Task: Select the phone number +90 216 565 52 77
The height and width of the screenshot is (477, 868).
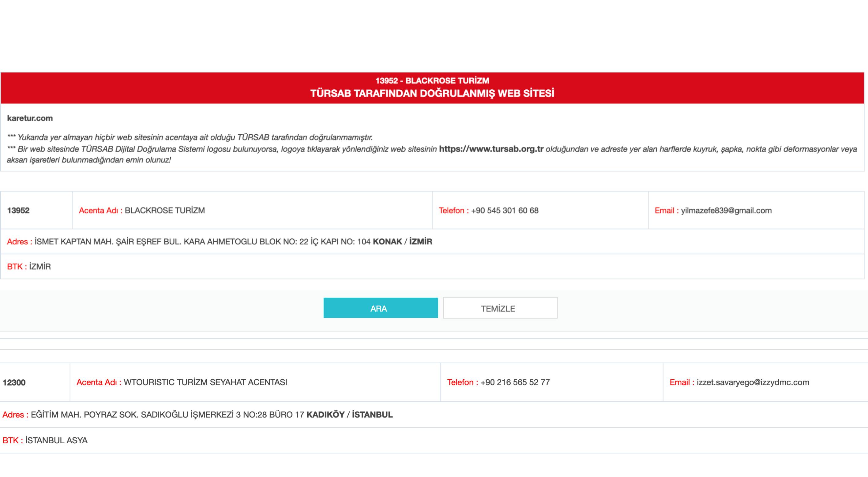Action: click(x=515, y=382)
